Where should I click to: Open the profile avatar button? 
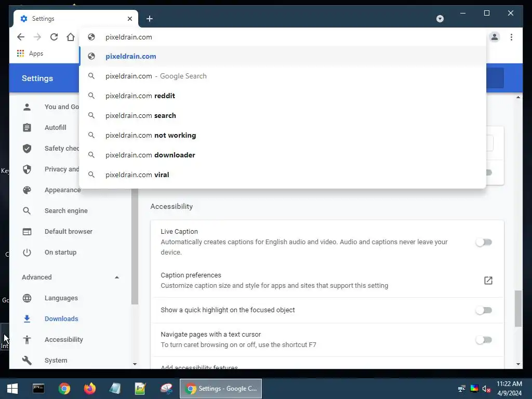(495, 37)
